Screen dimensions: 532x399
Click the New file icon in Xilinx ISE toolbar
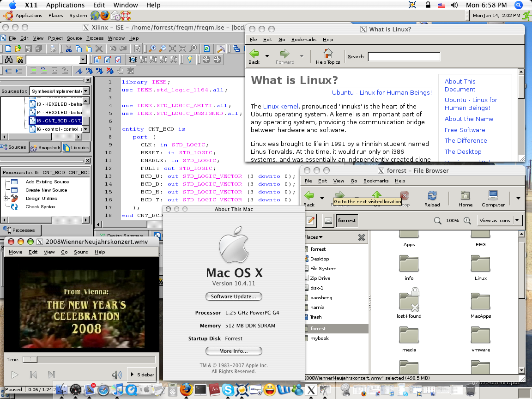[x=8, y=49]
